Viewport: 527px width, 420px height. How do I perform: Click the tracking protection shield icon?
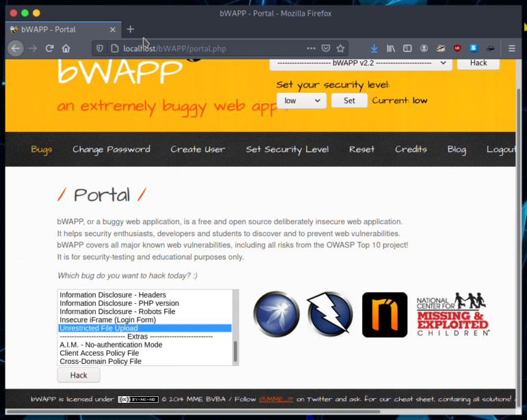[99, 49]
